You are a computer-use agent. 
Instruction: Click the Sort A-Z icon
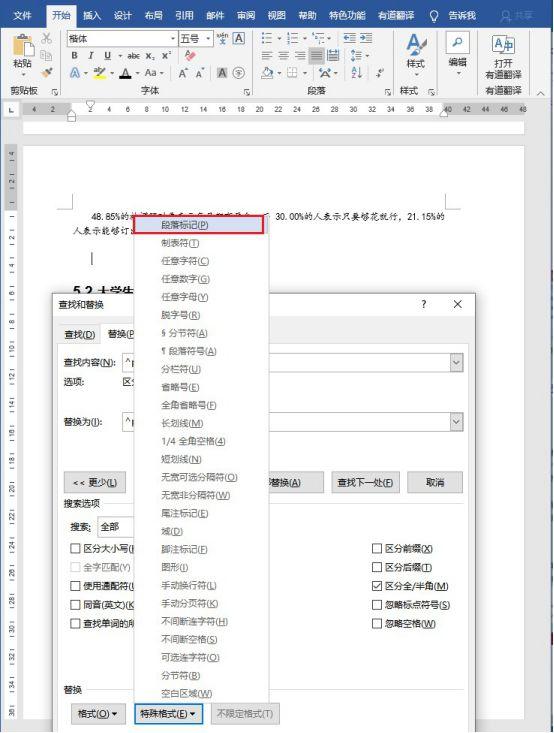coord(357,73)
